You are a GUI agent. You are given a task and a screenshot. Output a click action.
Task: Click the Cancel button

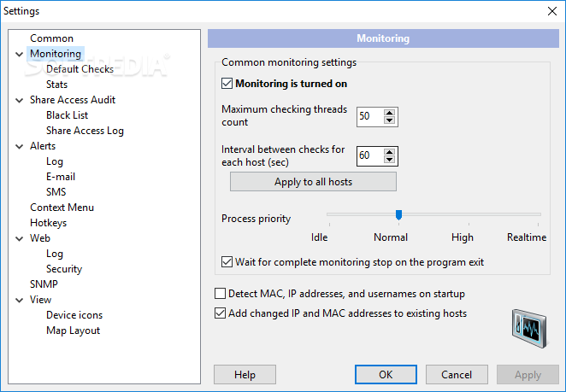tap(457, 375)
